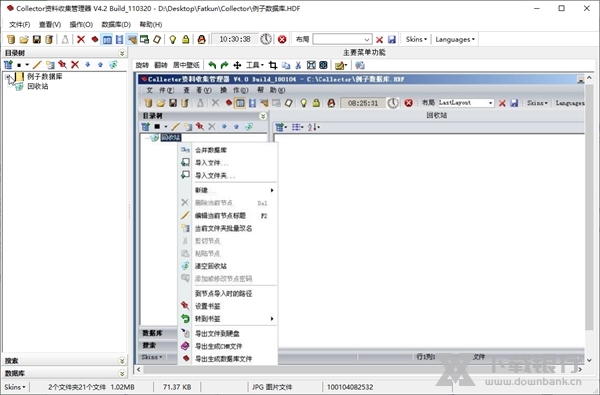Click the copy image icon
The width and height of the screenshot is (600, 395).
286,65
